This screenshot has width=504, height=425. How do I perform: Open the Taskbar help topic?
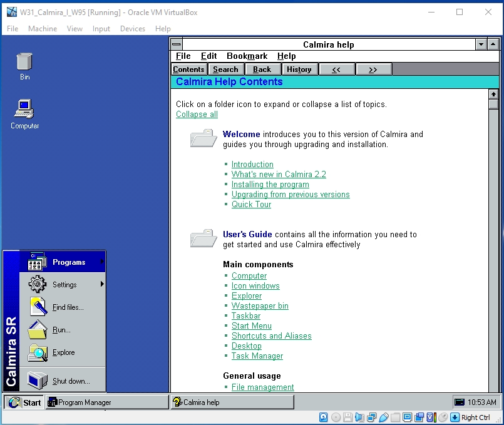click(x=246, y=316)
